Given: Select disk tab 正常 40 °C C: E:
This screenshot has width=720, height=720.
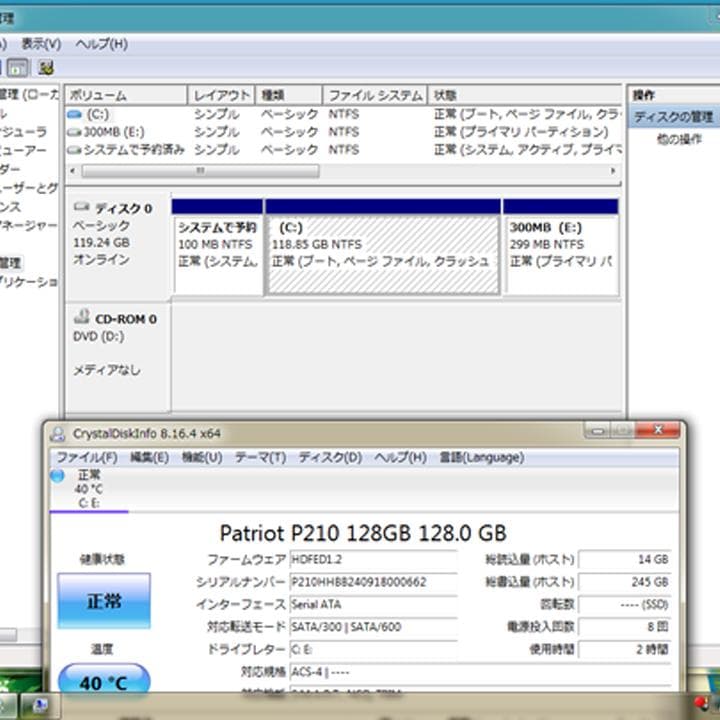Looking at the screenshot, I should pyautogui.click(x=89, y=489).
